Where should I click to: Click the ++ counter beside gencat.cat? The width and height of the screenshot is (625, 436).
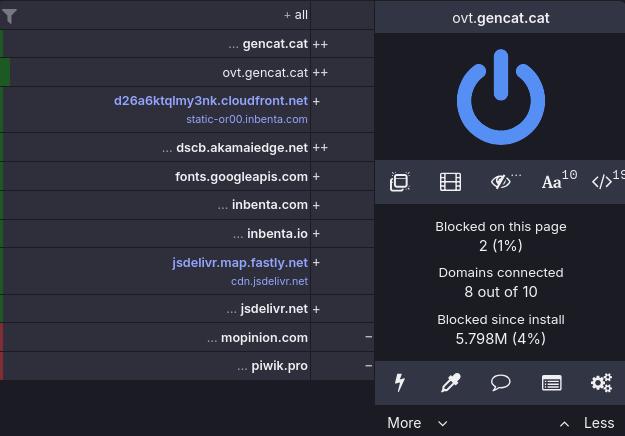click(x=320, y=44)
